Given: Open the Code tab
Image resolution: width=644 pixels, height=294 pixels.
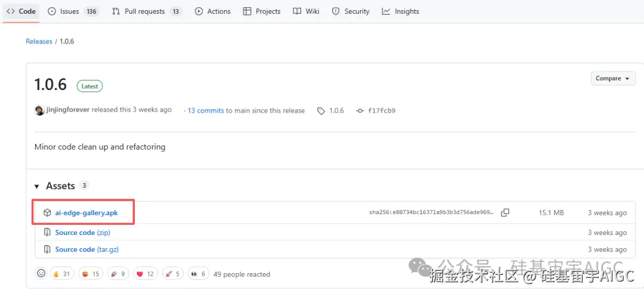Looking at the screenshot, I should (21, 11).
